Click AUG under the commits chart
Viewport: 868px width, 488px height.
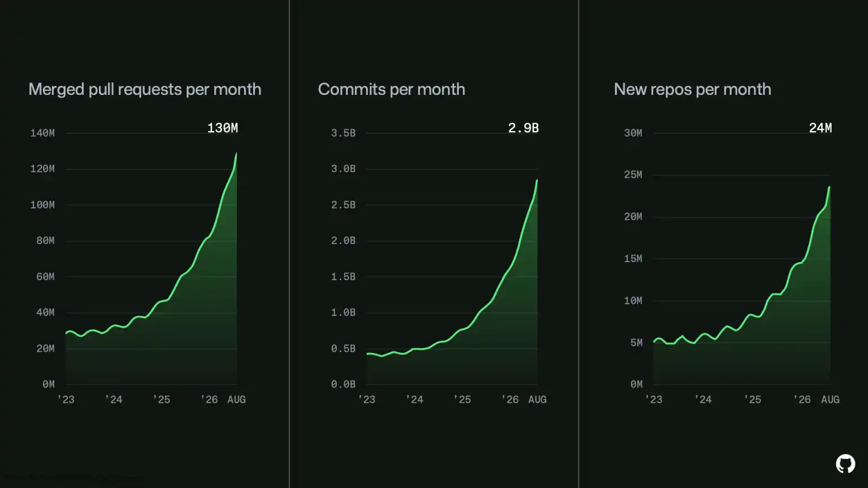pos(537,399)
